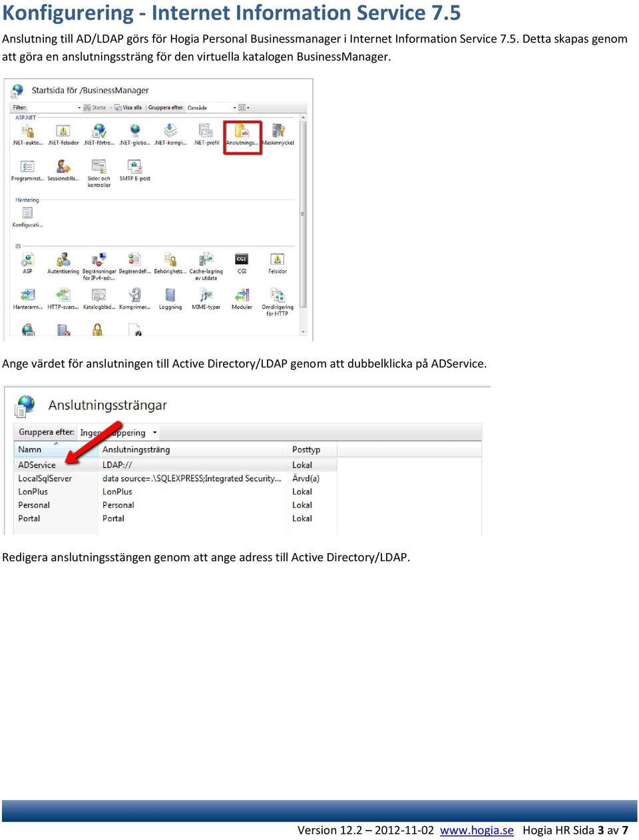Open the Behörighetsregler icon
Image resolution: width=639 pixels, height=840 pixels.
pyautogui.click(x=170, y=263)
